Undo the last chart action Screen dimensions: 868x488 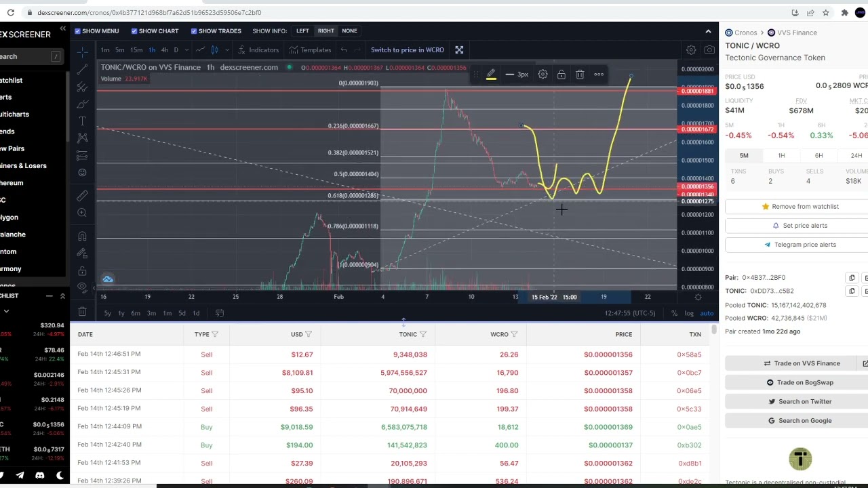[x=344, y=49]
